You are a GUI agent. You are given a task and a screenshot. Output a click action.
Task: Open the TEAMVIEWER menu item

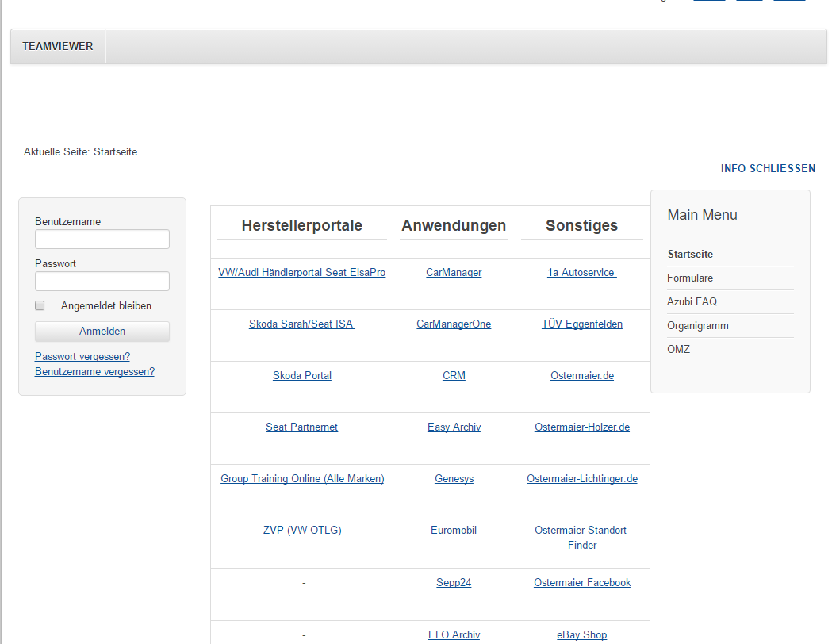pyautogui.click(x=57, y=46)
